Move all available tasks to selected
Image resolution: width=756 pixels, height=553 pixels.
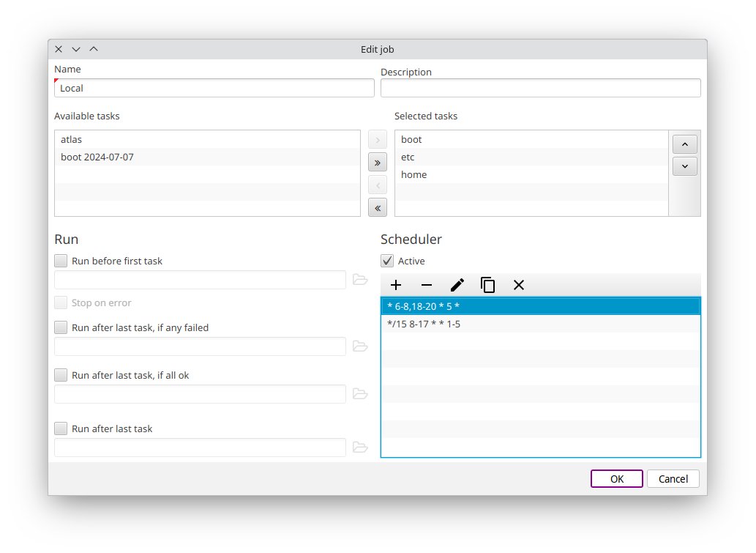[x=378, y=163]
